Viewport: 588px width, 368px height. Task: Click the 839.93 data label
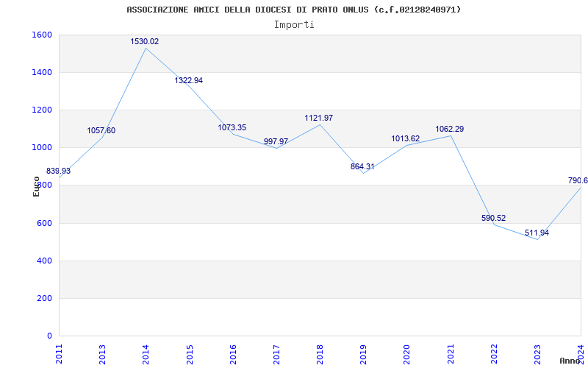[x=58, y=171]
